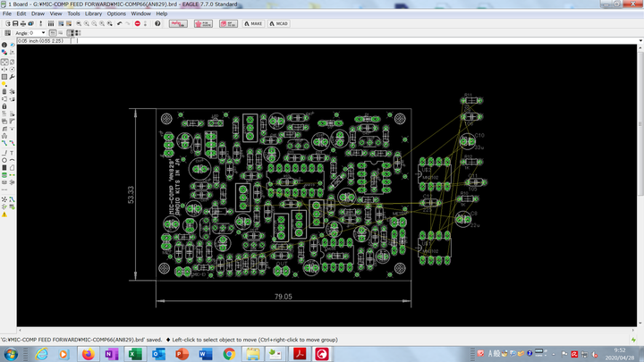
Task: Click the red Stop command icon
Action: tap(138, 23)
